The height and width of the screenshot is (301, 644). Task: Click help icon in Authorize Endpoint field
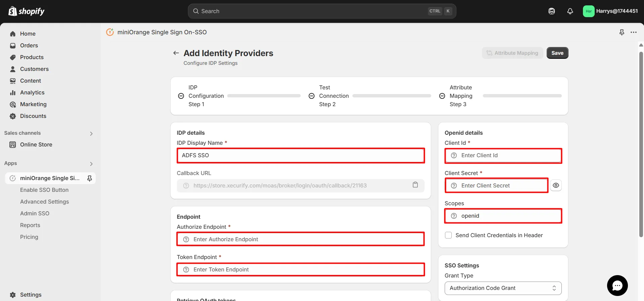tap(186, 239)
